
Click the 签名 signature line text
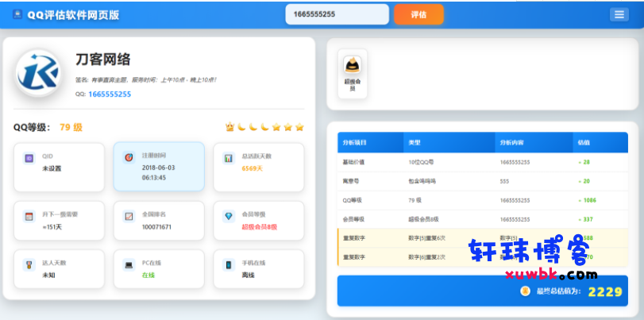coord(146,80)
